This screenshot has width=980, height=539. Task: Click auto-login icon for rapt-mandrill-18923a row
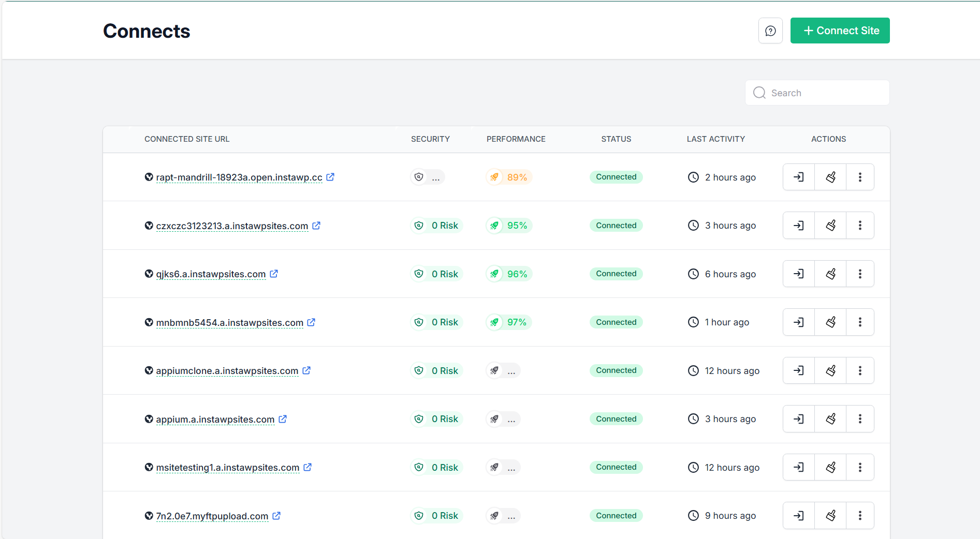coord(799,177)
